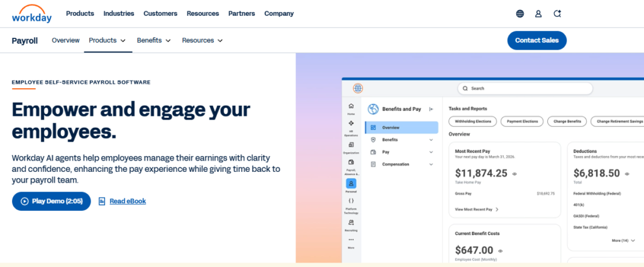Click the orange globe icon beside Search
Image resolution: width=644 pixels, height=267 pixels.
pos(358,88)
